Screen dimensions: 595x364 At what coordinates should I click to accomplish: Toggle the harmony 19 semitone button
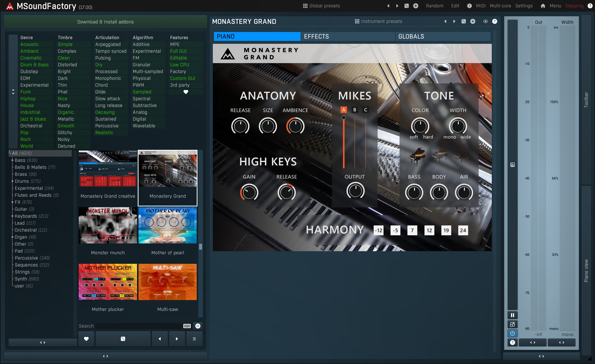[446, 230]
